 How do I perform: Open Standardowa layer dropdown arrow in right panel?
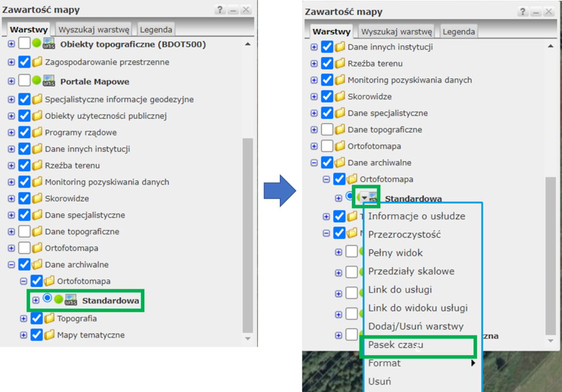(x=364, y=198)
